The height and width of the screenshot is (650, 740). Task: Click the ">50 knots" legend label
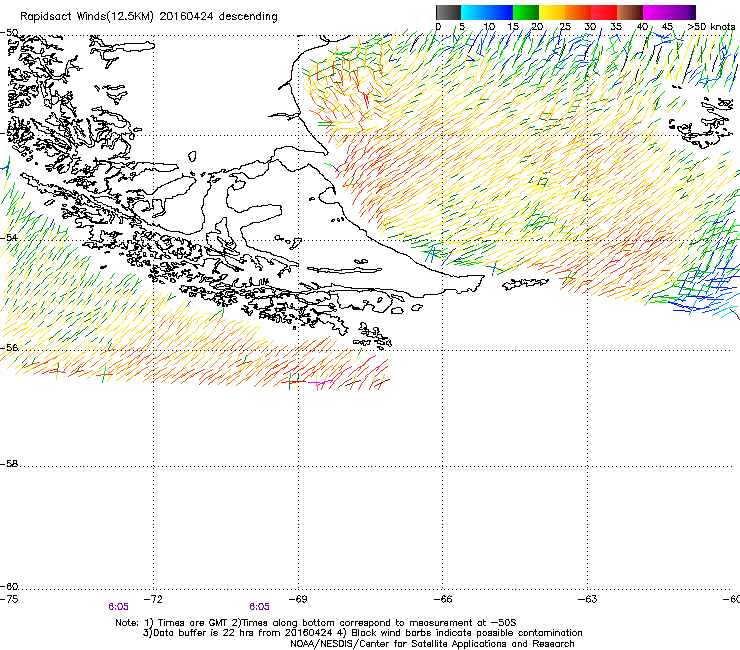coord(711,26)
